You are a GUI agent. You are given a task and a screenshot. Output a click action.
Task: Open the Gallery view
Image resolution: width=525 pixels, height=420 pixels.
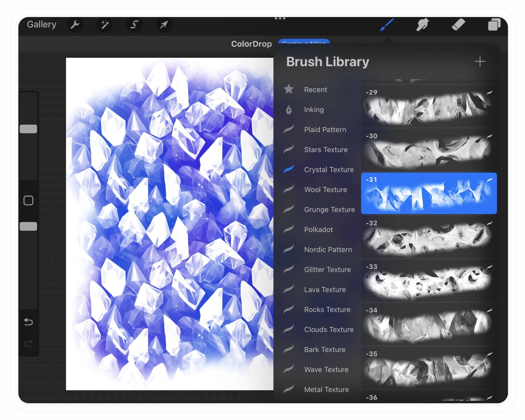pos(41,24)
